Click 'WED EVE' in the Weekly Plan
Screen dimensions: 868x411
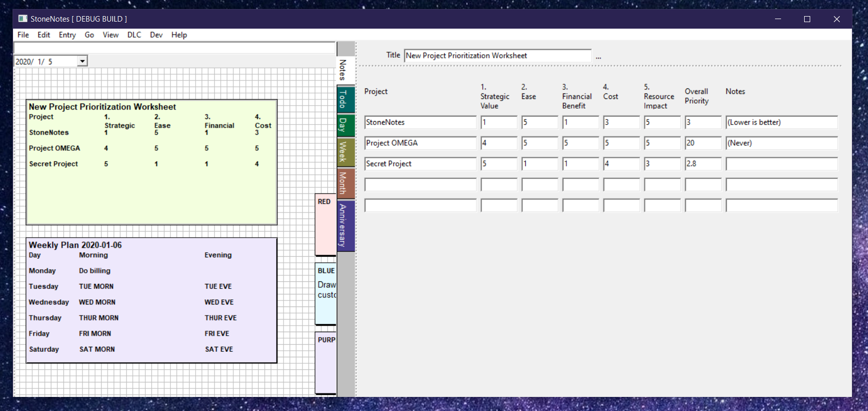tap(219, 302)
